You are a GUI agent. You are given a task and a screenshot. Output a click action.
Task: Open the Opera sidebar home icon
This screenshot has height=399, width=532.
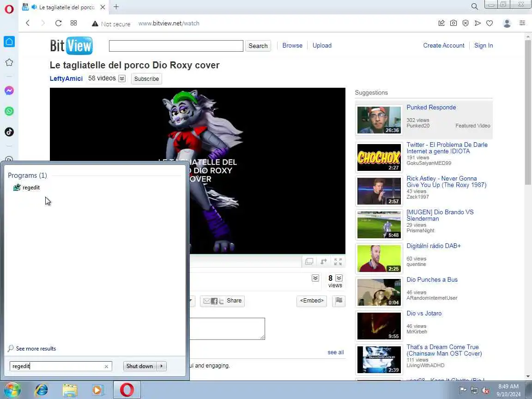(9, 42)
